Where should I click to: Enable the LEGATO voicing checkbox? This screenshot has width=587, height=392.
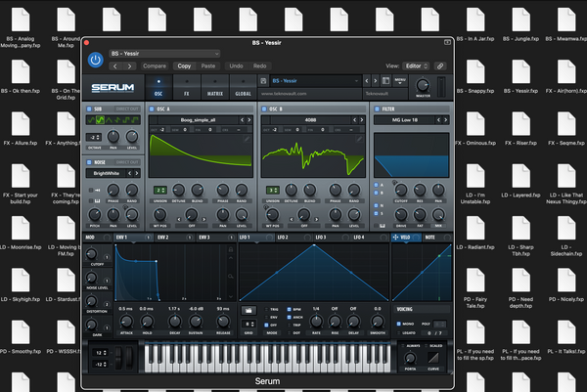coord(399,332)
